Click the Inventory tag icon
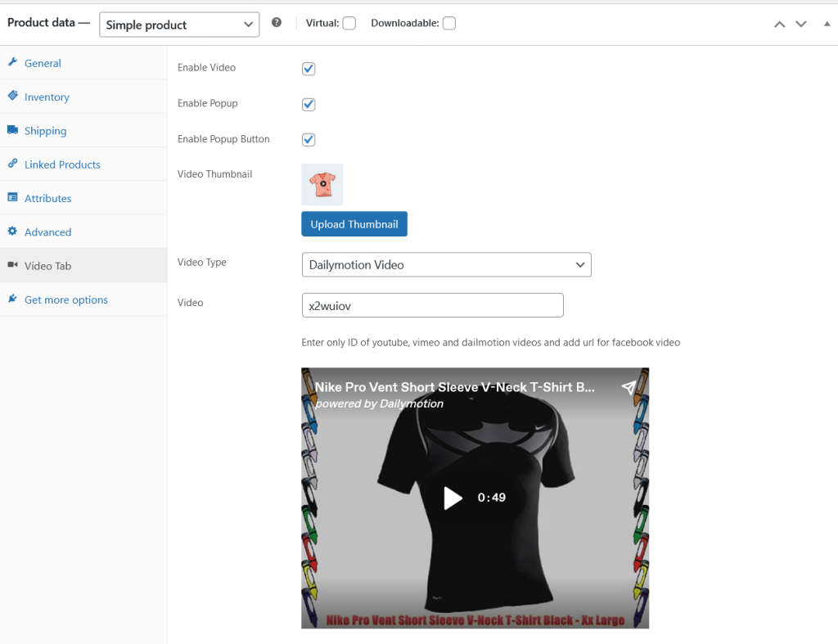 tap(12, 97)
